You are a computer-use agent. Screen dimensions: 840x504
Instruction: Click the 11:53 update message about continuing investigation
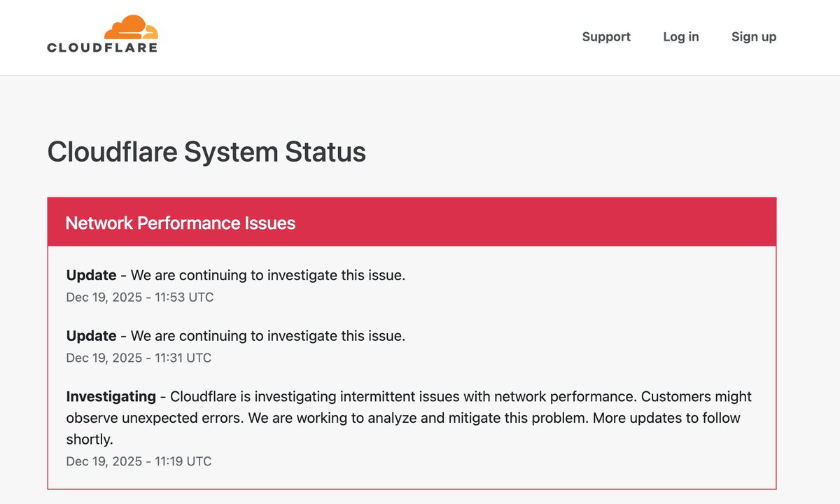pyautogui.click(x=268, y=275)
